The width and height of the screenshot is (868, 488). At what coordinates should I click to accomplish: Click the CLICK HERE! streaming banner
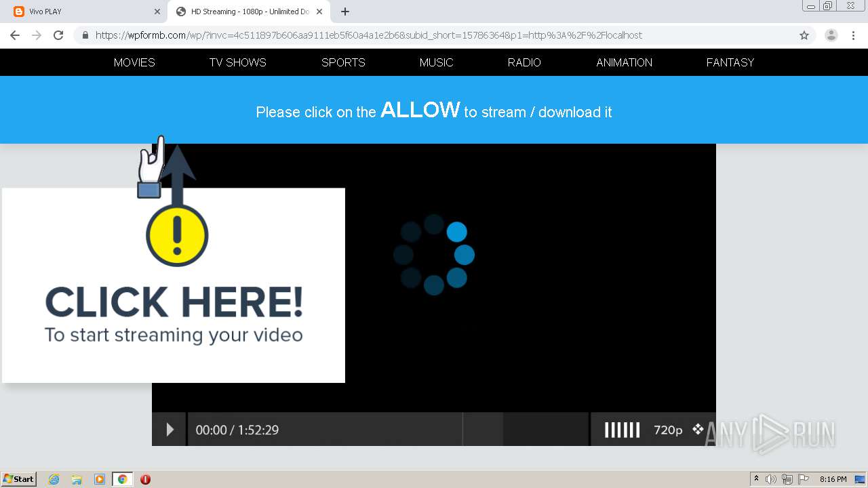174,285
